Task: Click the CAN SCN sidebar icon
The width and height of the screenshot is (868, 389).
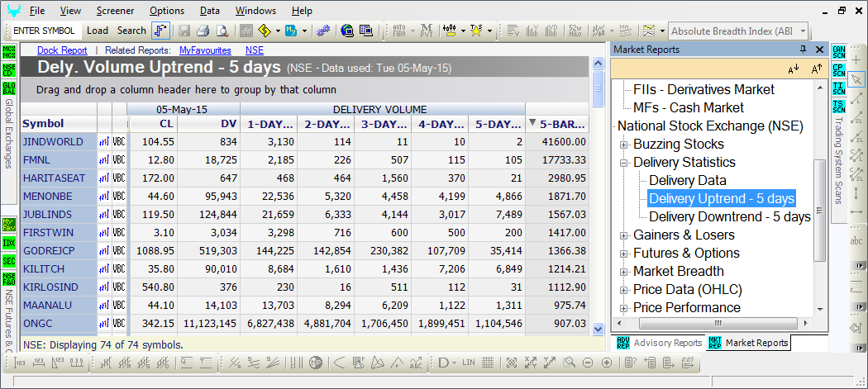Action: pyautogui.click(x=839, y=53)
